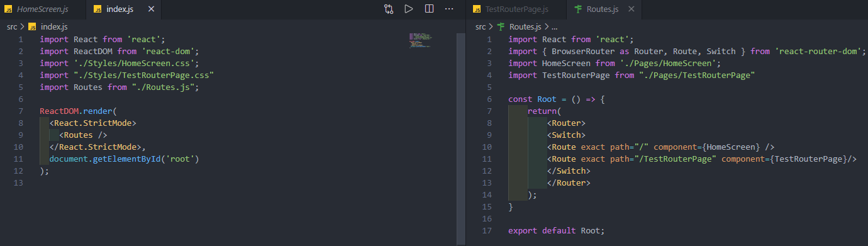Close the Routes.js tab

(x=631, y=9)
